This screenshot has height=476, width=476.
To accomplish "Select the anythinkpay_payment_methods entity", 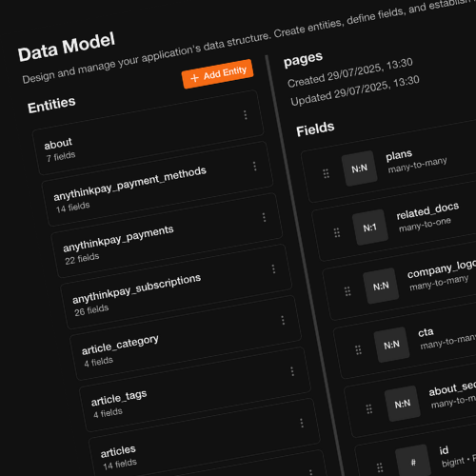I will point(157,184).
